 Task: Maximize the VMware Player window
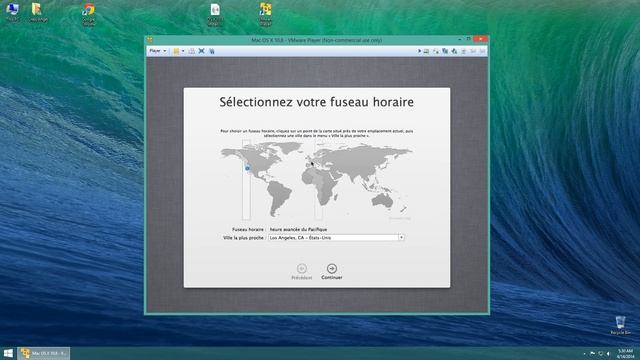point(469,39)
